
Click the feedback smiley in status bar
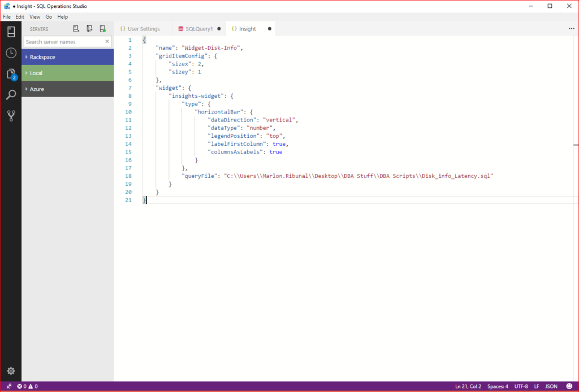click(569, 386)
